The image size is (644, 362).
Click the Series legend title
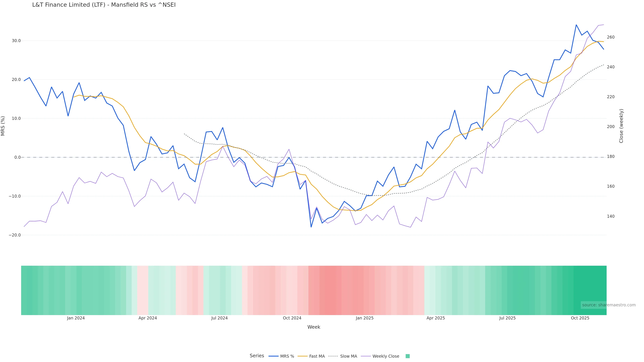(257, 356)
